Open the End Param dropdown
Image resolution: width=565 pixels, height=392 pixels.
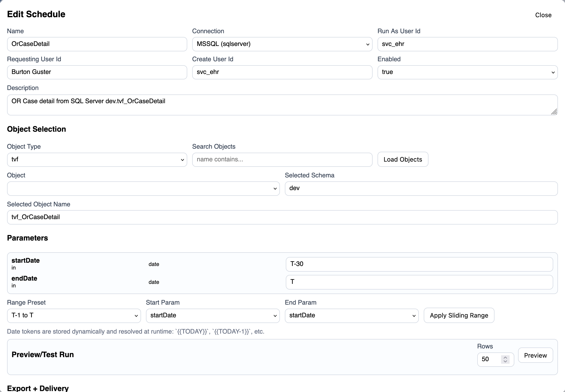point(351,315)
